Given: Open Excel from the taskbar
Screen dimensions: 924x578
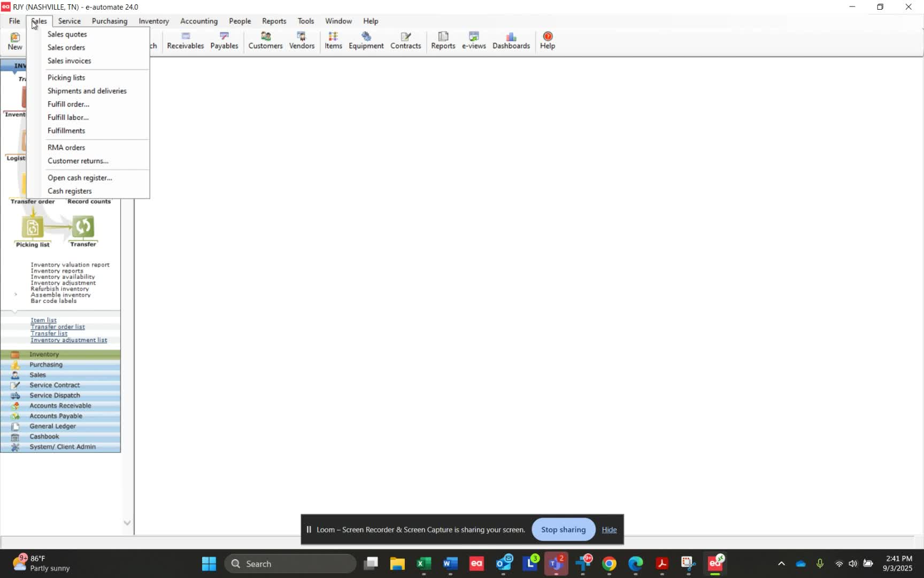Looking at the screenshot, I should click(x=424, y=564).
